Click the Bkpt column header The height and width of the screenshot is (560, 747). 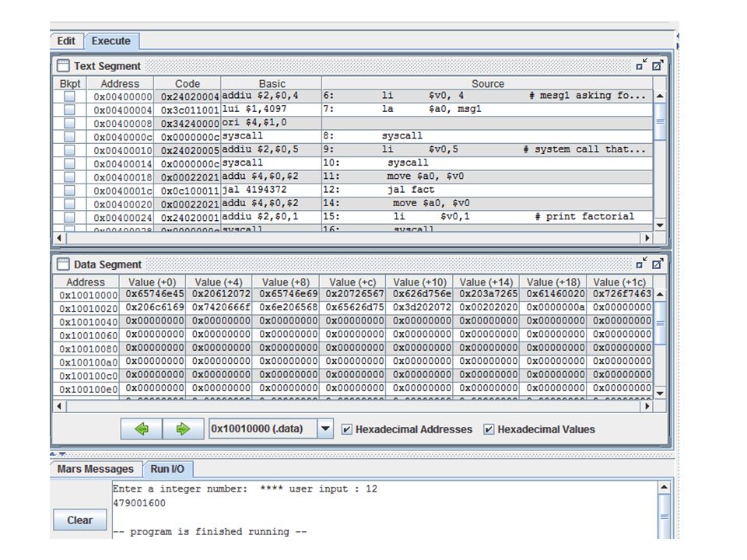(x=70, y=84)
